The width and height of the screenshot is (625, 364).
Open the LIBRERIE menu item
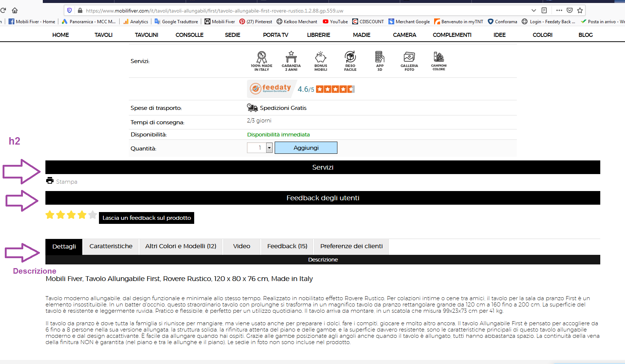(319, 35)
